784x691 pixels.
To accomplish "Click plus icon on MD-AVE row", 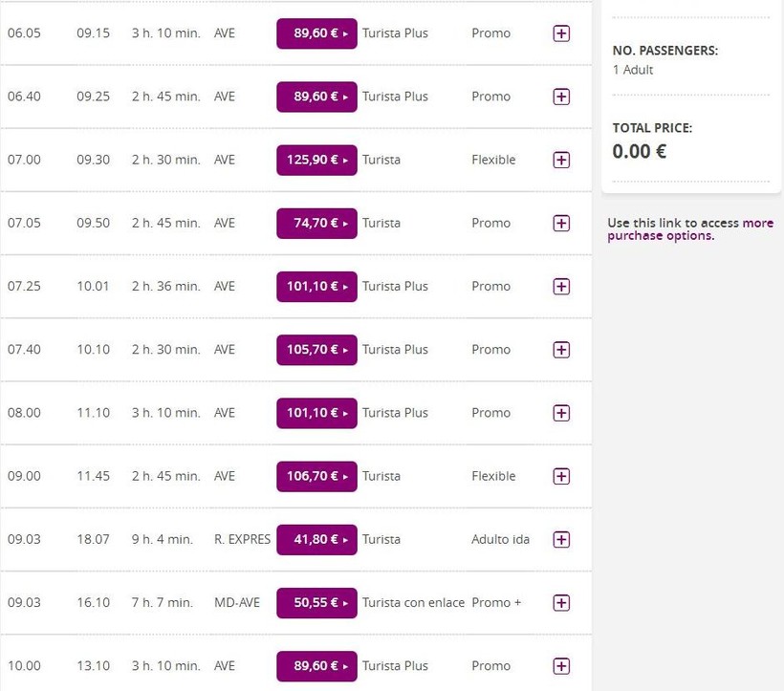I will (561, 603).
